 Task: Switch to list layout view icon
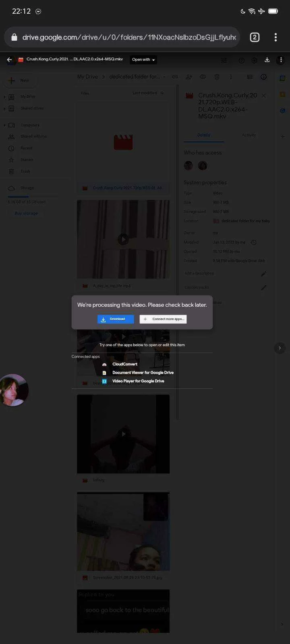[x=250, y=76]
